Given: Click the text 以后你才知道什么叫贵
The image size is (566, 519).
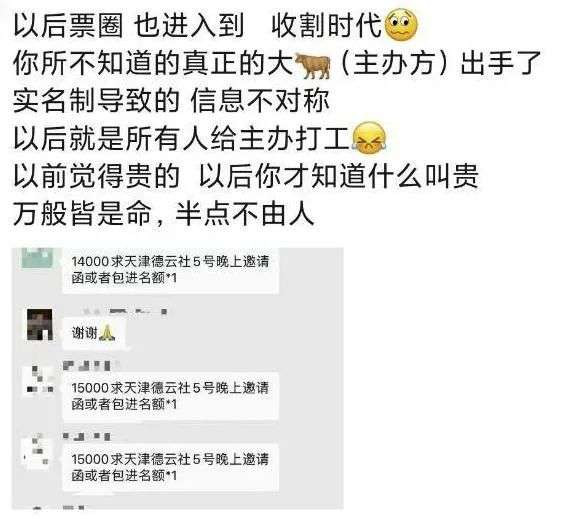Looking at the screenshot, I should 339,176.
